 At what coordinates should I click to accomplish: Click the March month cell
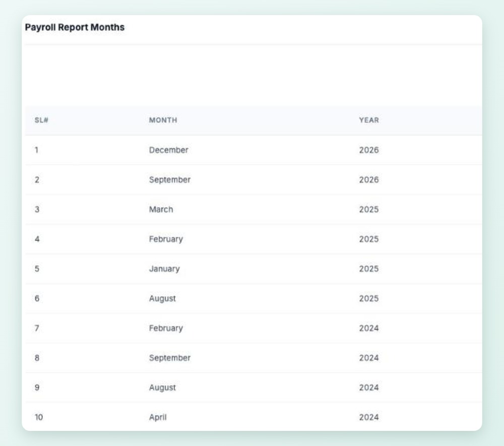161,210
